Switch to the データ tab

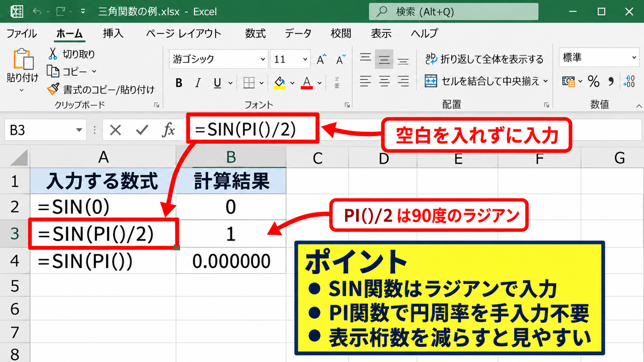[x=298, y=34]
